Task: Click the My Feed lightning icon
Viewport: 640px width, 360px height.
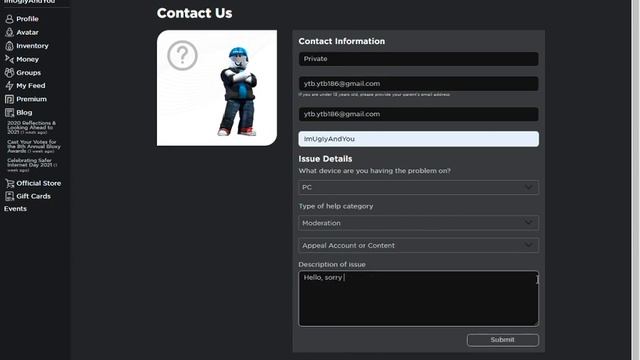Action: point(9,86)
